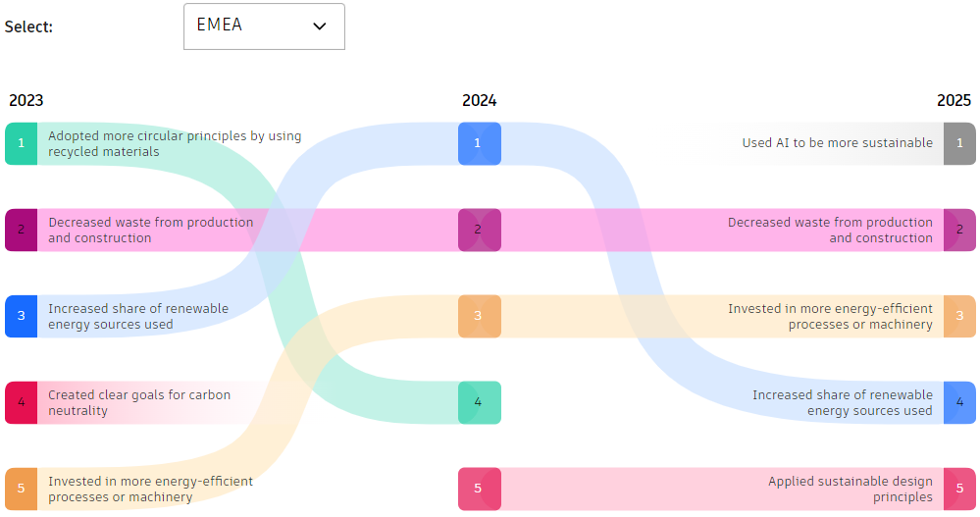Click 'Applied sustainable design principles' label
Screen dimensions: 980x517
coord(850,489)
